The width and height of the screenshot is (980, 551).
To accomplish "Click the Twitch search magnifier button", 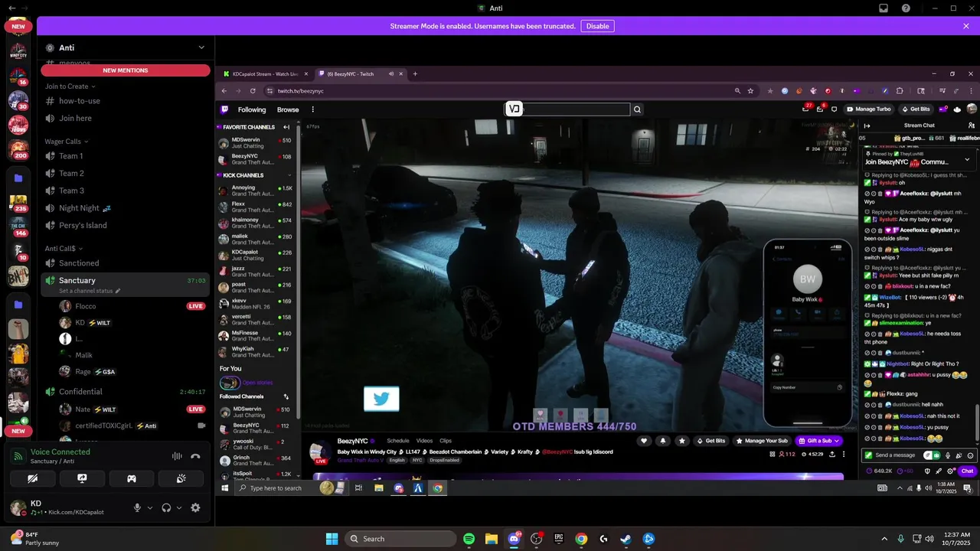I will click(637, 109).
